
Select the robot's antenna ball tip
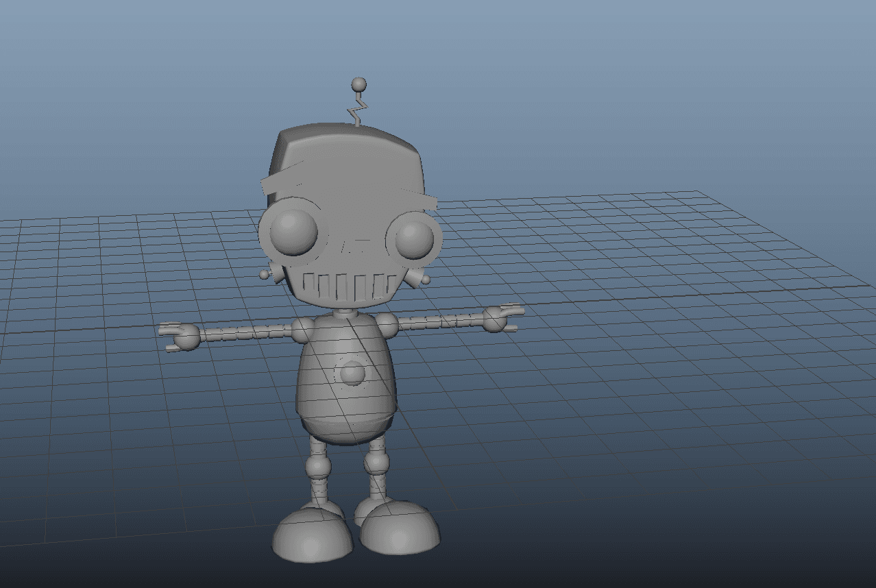pyautogui.click(x=358, y=84)
